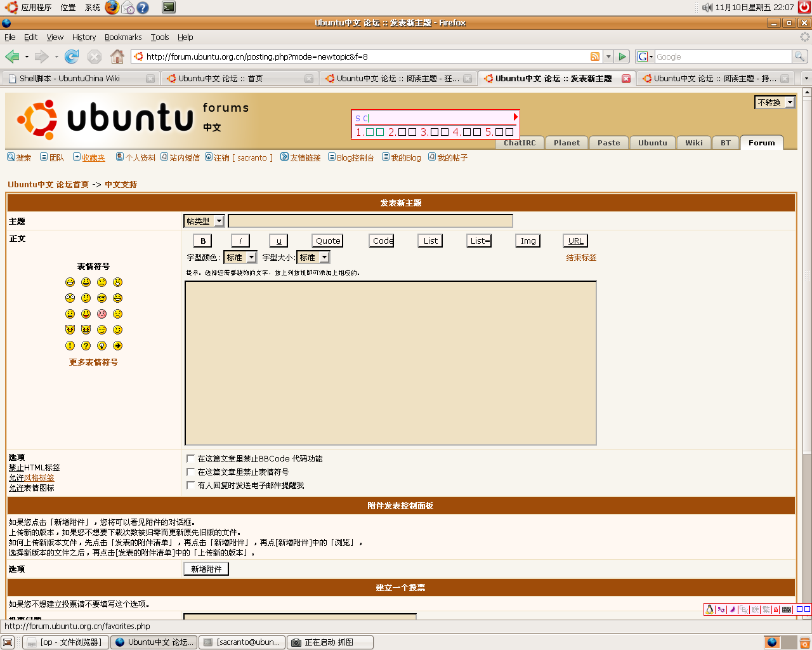
Task: Switch to the 论坛 :: 首页 tab
Action: pyautogui.click(x=239, y=78)
